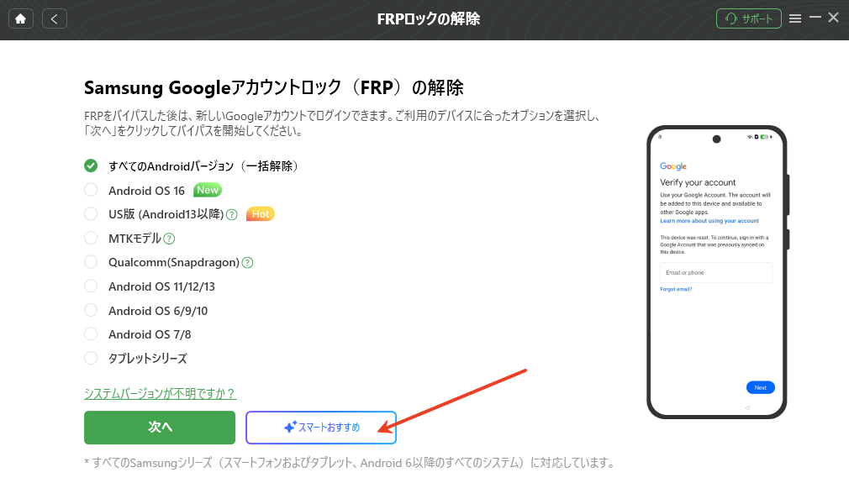This screenshot has width=849, height=504.
Task: Click the sparkle icon on スマートおすすめ
Action: click(x=289, y=428)
